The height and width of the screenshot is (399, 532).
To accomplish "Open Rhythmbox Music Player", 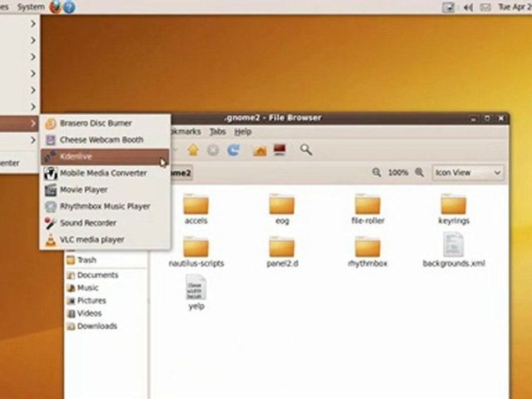I will coord(105,206).
